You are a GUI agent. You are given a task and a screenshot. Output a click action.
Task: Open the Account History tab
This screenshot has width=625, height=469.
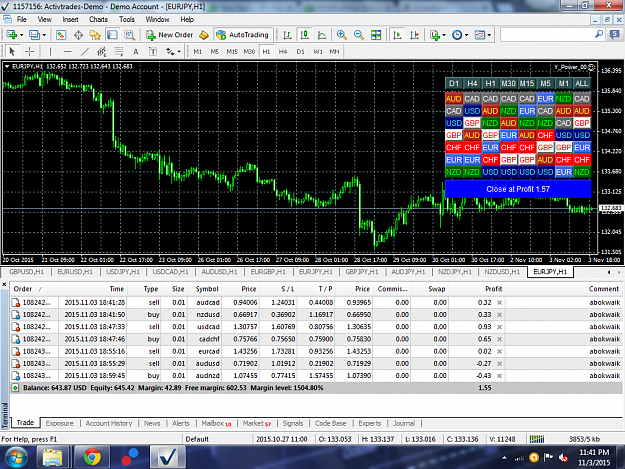[108, 423]
